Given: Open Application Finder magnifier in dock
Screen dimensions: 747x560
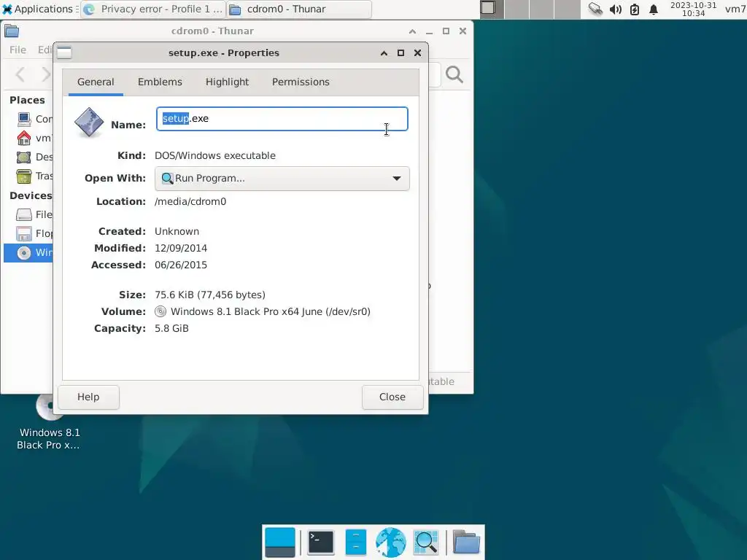Looking at the screenshot, I should pos(426,542).
